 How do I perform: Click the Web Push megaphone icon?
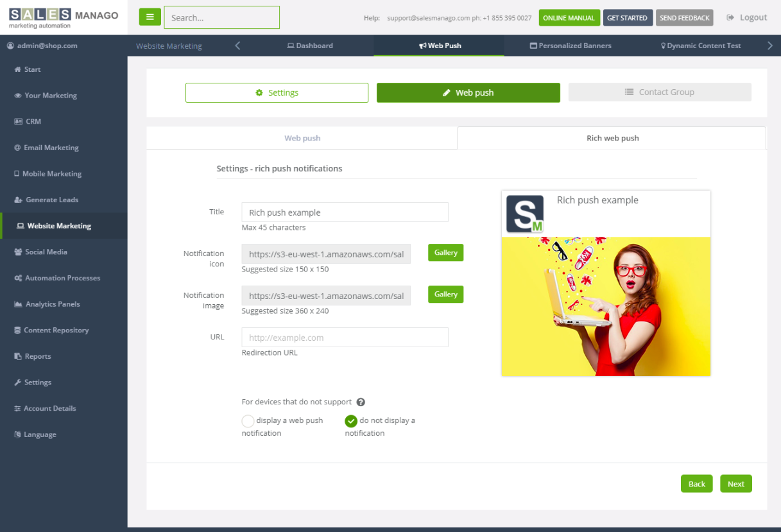(x=423, y=46)
